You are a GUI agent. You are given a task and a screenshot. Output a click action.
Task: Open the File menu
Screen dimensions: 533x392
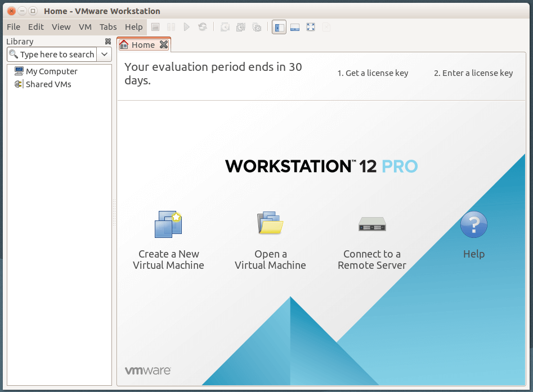(x=14, y=27)
